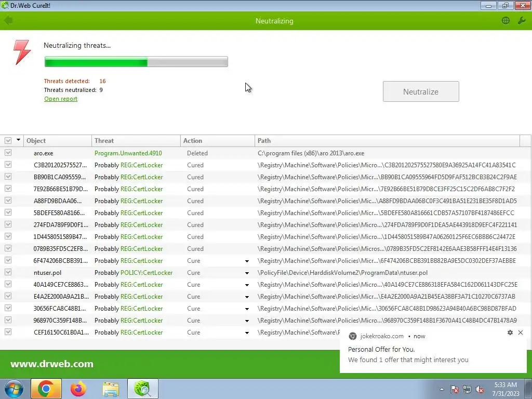Click the Dr.Web CureIt title bar icon
Viewport: 532px width, 399px height.
pos(5,5)
